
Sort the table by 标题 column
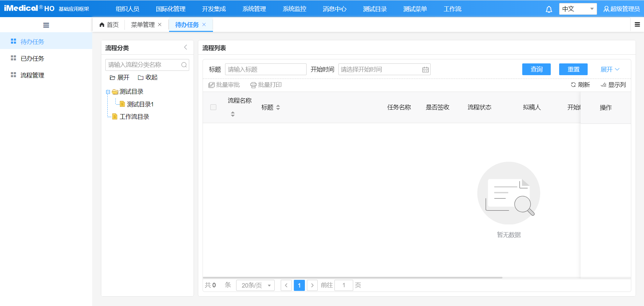point(278,107)
